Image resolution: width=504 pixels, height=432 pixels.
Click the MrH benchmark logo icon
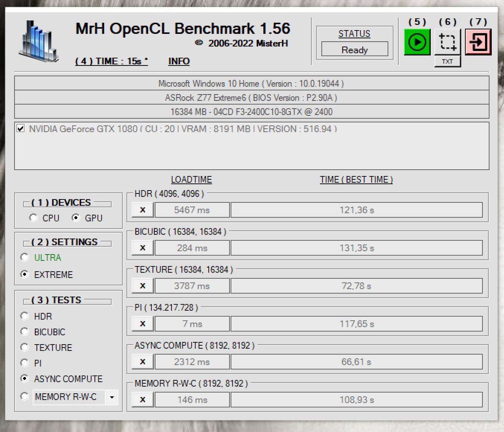38,41
